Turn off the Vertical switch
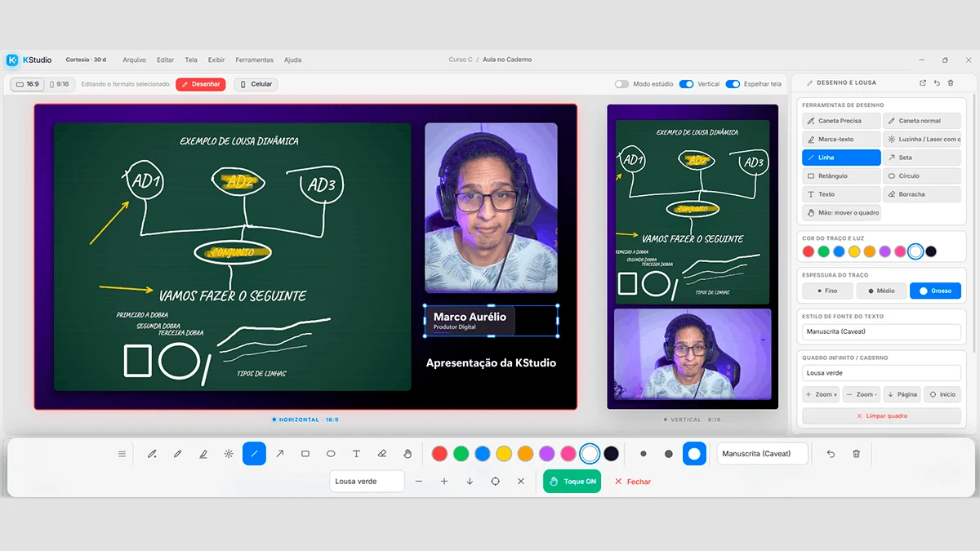This screenshot has height=551, width=980. pyautogui.click(x=686, y=84)
